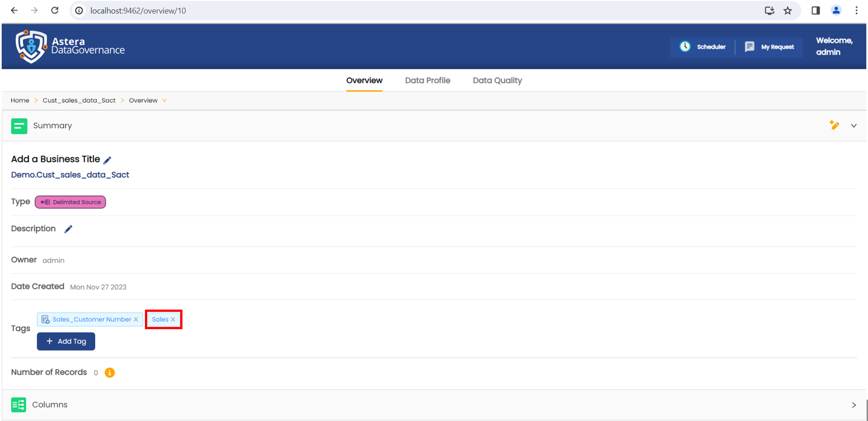The image size is (868, 421).
Task: Click the Delimited Source type icon
Action: tap(46, 202)
